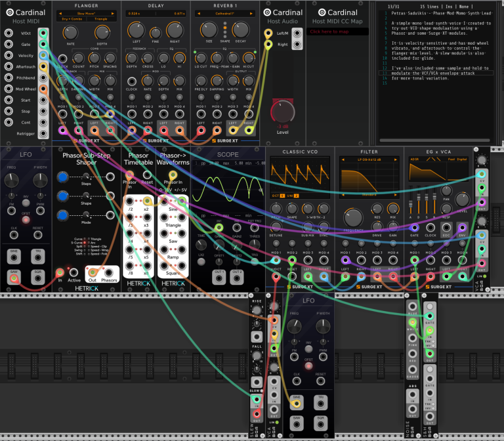The height and width of the screenshot is (441, 504).
Task: Open the EG x VCA ADSR mode menu
Action: click(414, 159)
